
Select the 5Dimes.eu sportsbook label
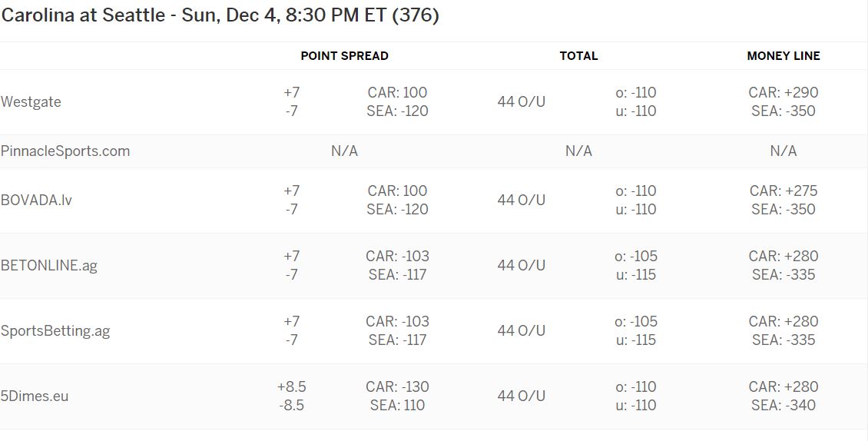(x=35, y=396)
